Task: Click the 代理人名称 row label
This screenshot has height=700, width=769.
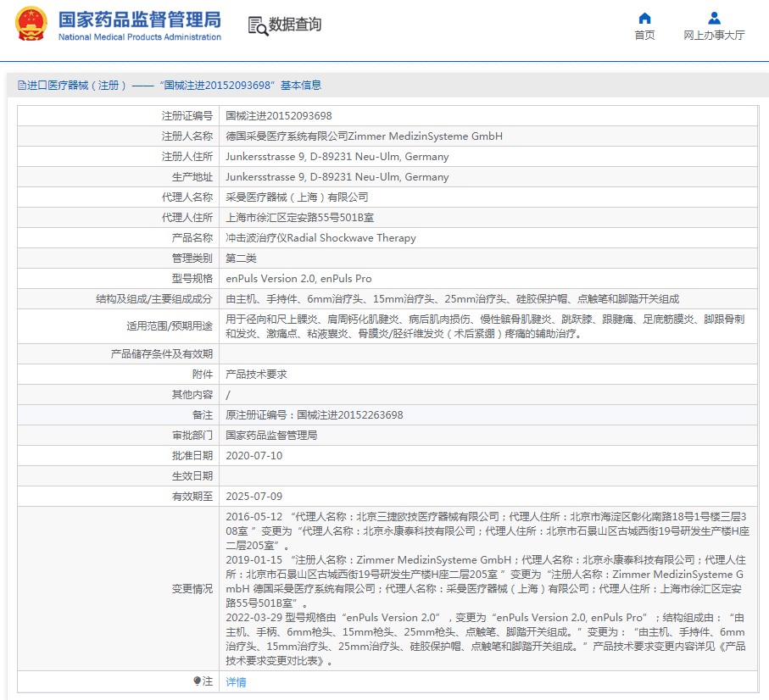Action: click(187, 197)
